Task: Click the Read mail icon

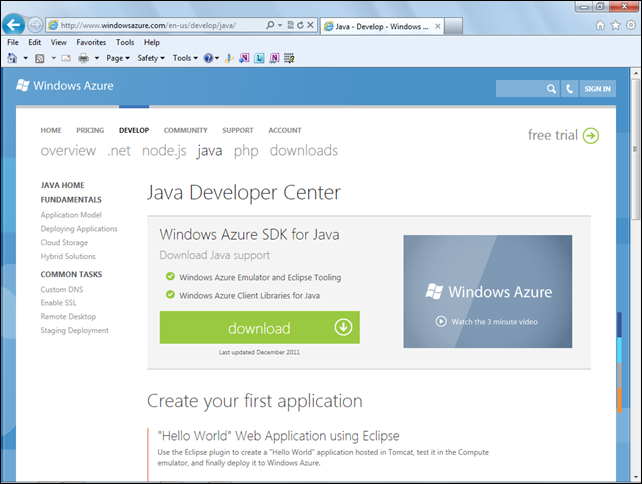Action: click(66, 58)
